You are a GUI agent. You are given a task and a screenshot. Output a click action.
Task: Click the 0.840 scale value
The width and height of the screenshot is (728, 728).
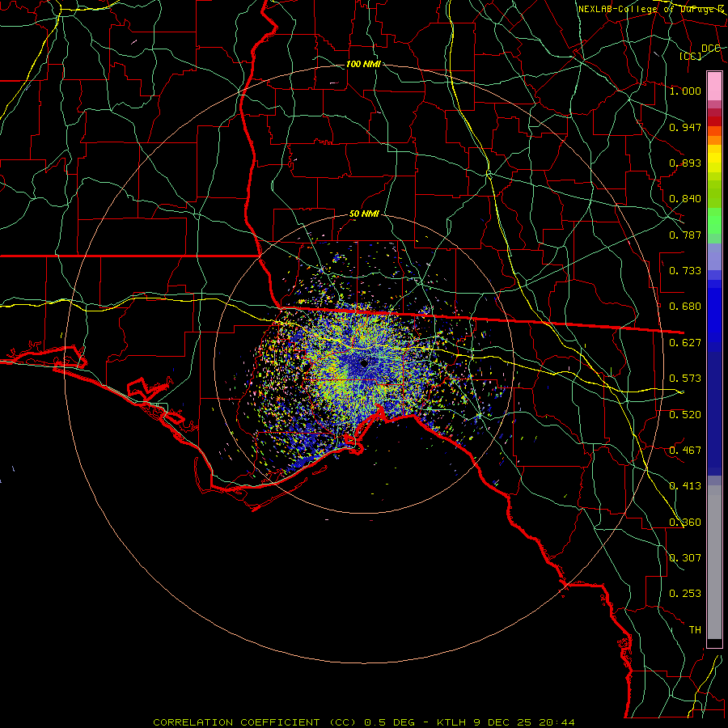coord(685,199)
